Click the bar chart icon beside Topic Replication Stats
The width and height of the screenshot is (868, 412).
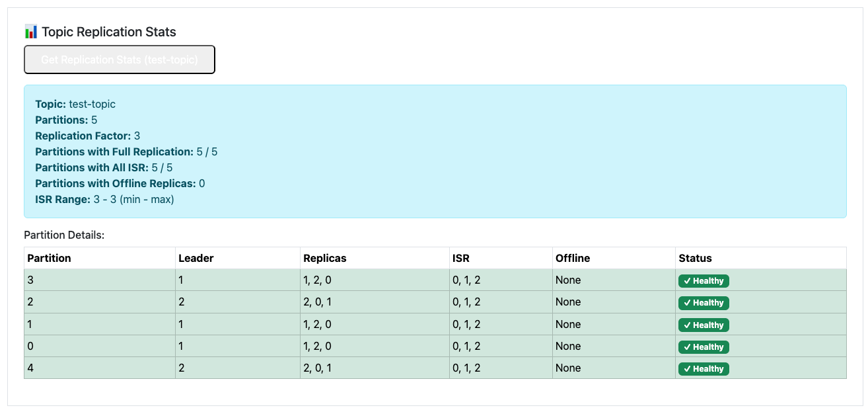pyautogui.click(x=31, y=32)
